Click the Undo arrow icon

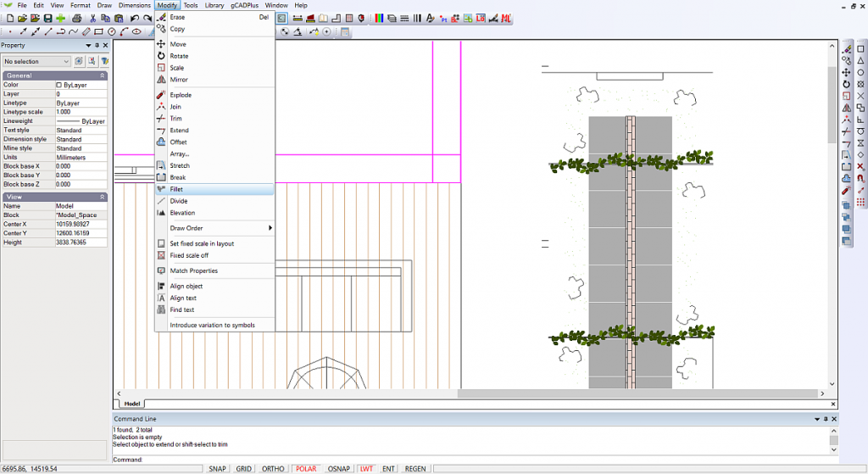coord(134,19)
